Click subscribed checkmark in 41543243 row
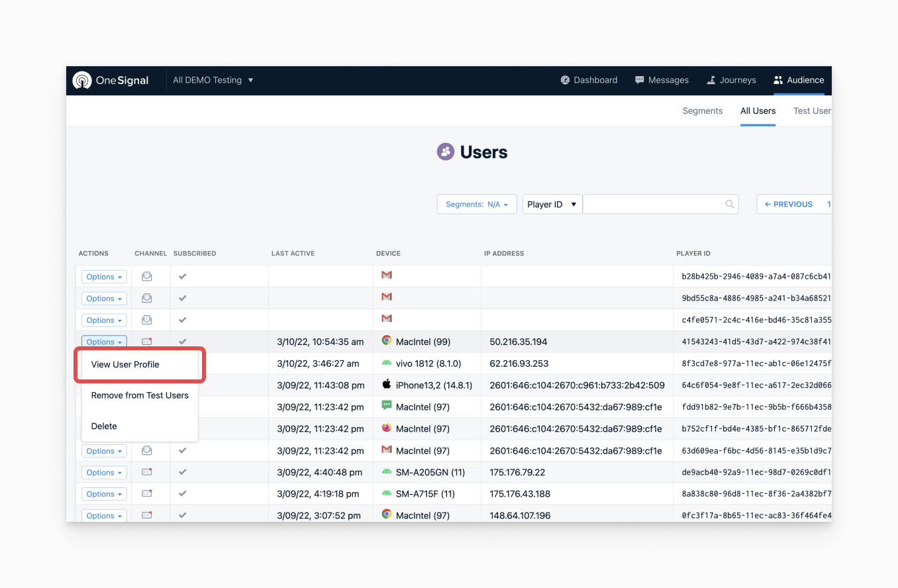Image resolution: width=898 pixels, height=588 pixels. coord(183,342)
